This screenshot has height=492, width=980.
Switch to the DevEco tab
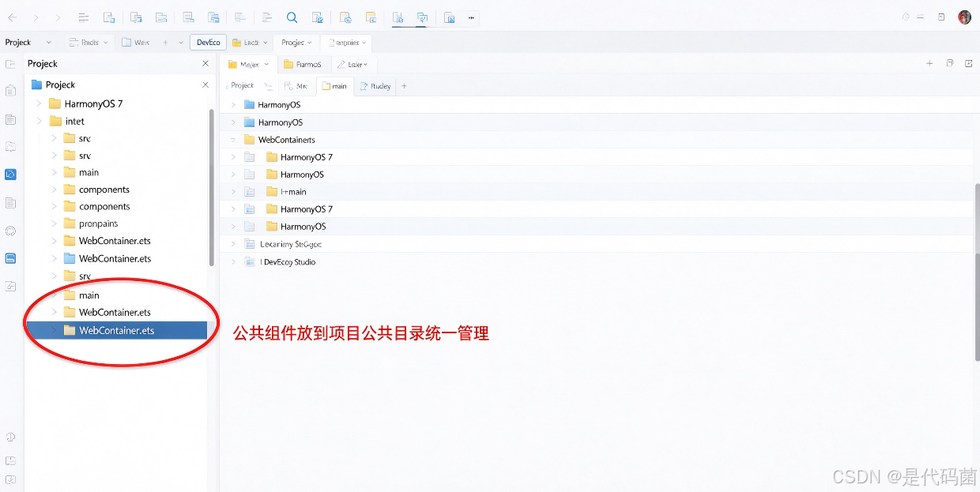209,43
